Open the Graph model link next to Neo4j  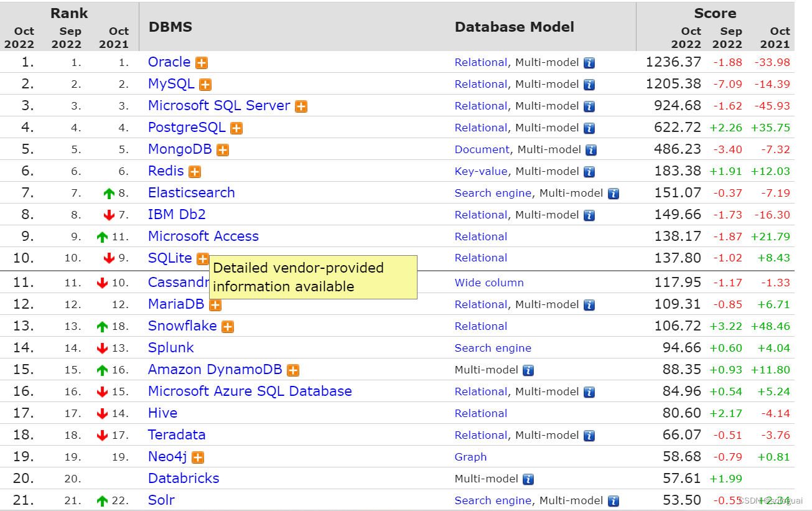[x=470, y=457]
